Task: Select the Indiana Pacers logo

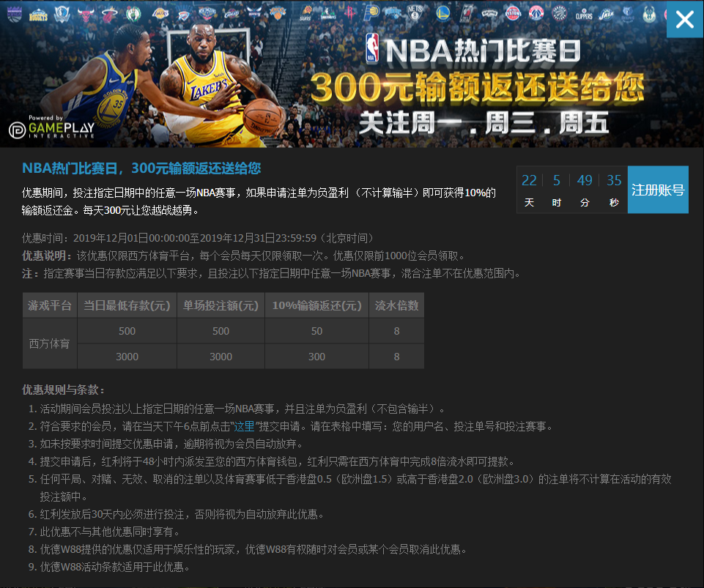Action: pyautogui.click(x=371, y=12)
